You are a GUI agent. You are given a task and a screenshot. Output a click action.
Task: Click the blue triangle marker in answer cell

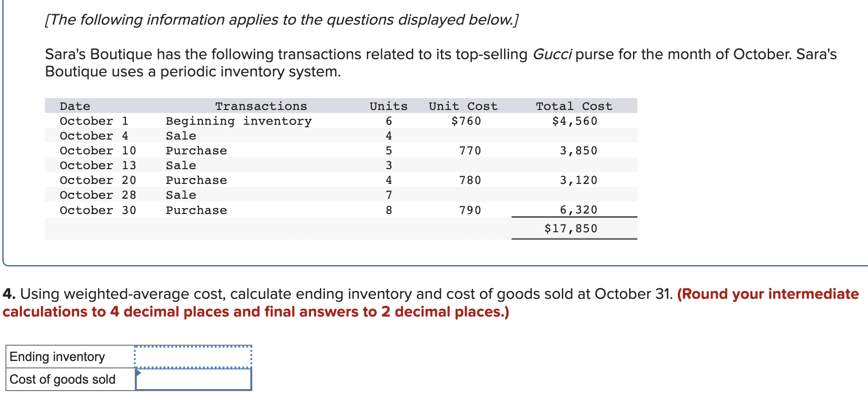tap(139, 373)
